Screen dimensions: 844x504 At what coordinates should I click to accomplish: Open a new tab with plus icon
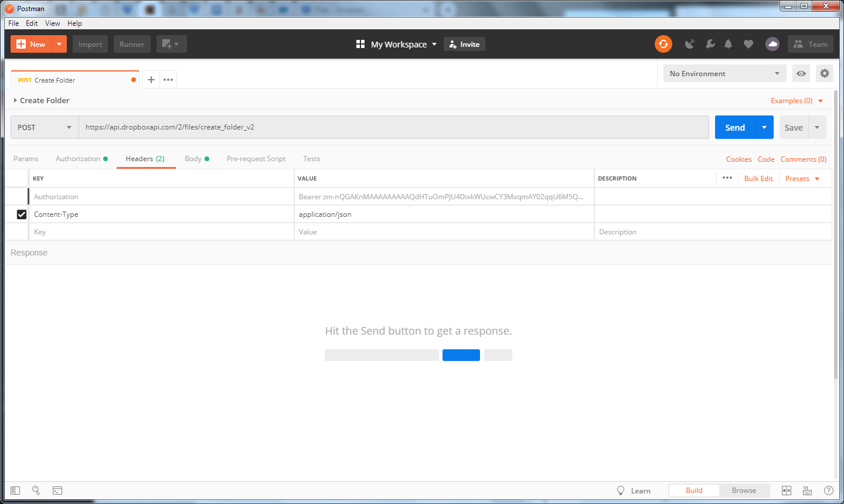[151, 80]
